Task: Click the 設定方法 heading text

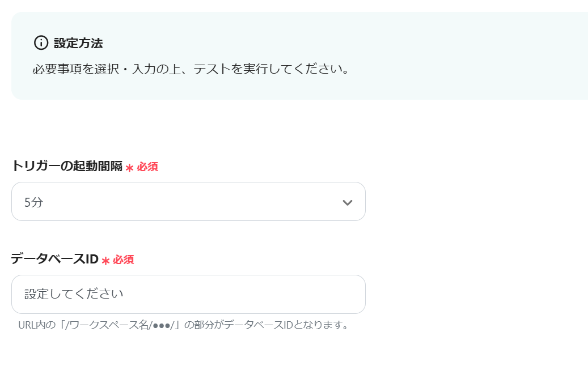Action: [x=78, y=43]
